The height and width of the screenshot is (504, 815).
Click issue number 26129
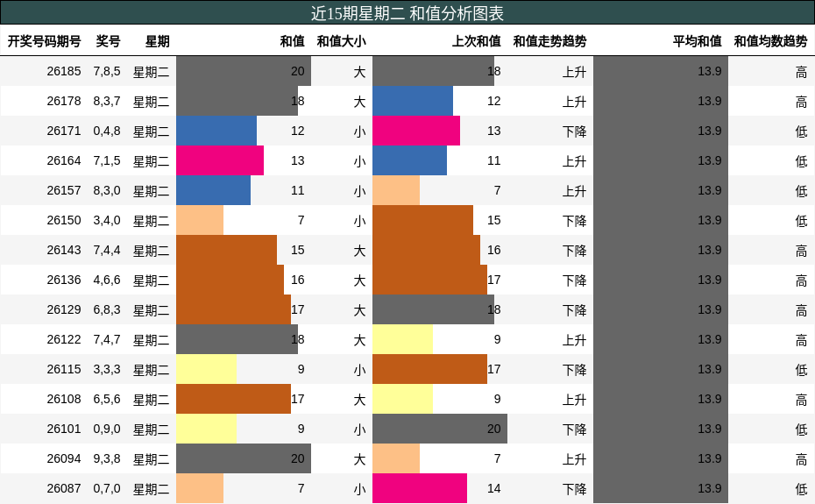click(x=64, y=309)
